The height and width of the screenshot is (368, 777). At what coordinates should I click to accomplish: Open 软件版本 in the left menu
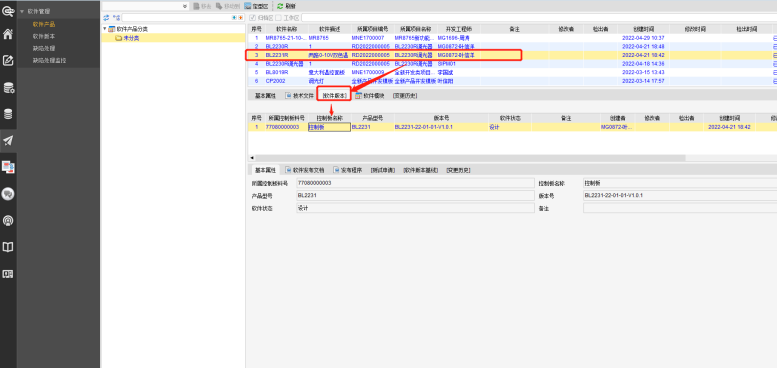44,36
